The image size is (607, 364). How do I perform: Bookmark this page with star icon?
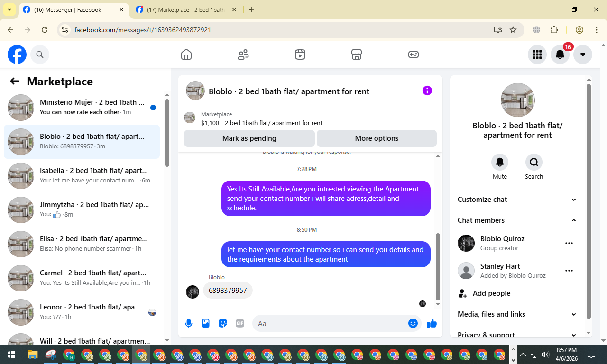click(x=513, y=30)
